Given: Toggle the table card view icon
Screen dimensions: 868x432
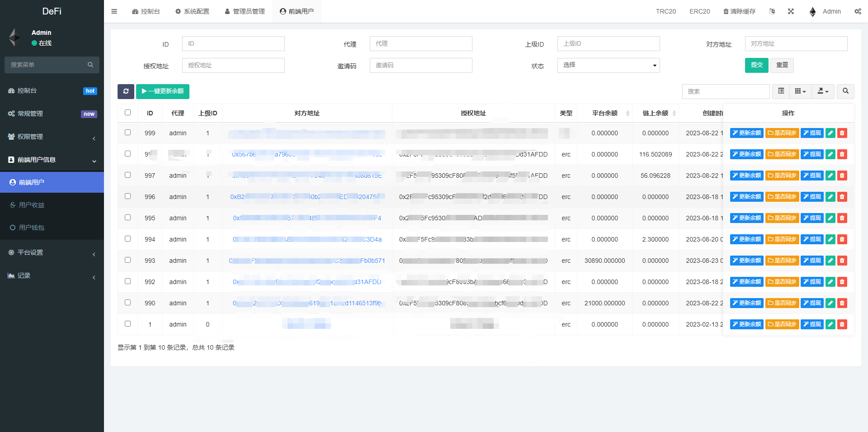Looking at the screenshot, I should 781,91.
